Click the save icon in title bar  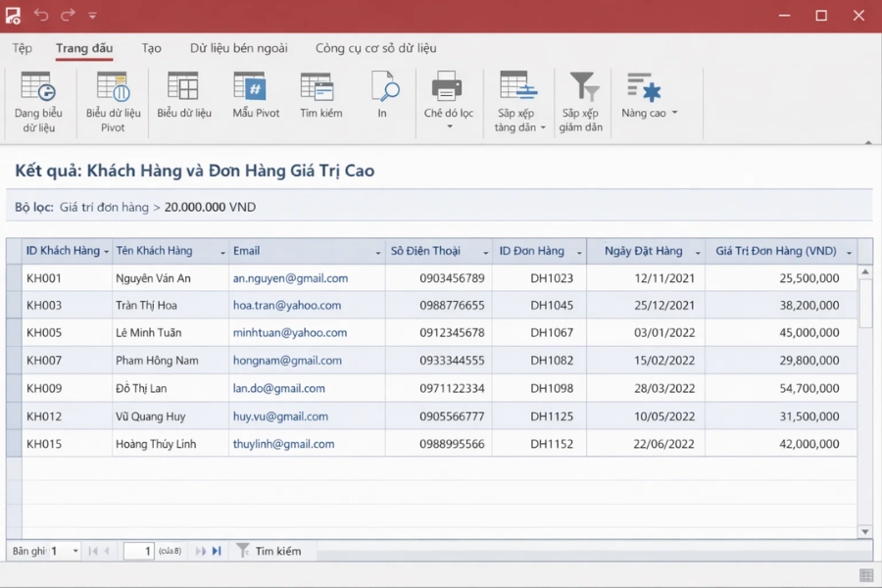pos(13,15)
